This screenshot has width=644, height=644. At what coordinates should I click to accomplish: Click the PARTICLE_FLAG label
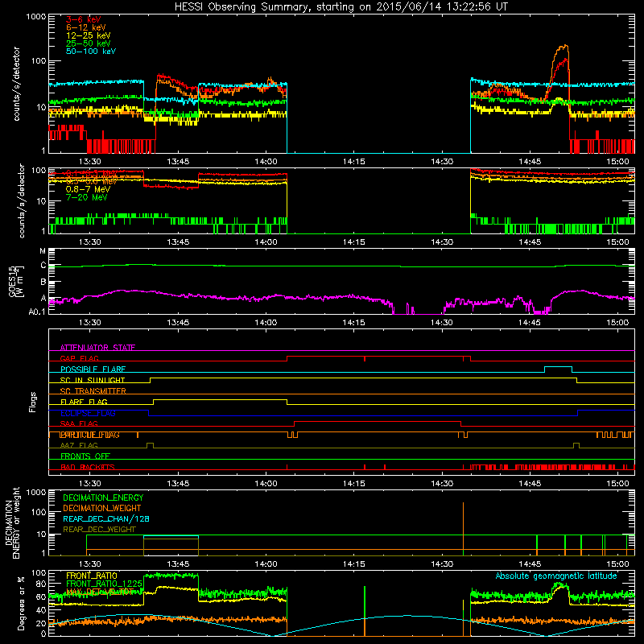coord(90,435)
